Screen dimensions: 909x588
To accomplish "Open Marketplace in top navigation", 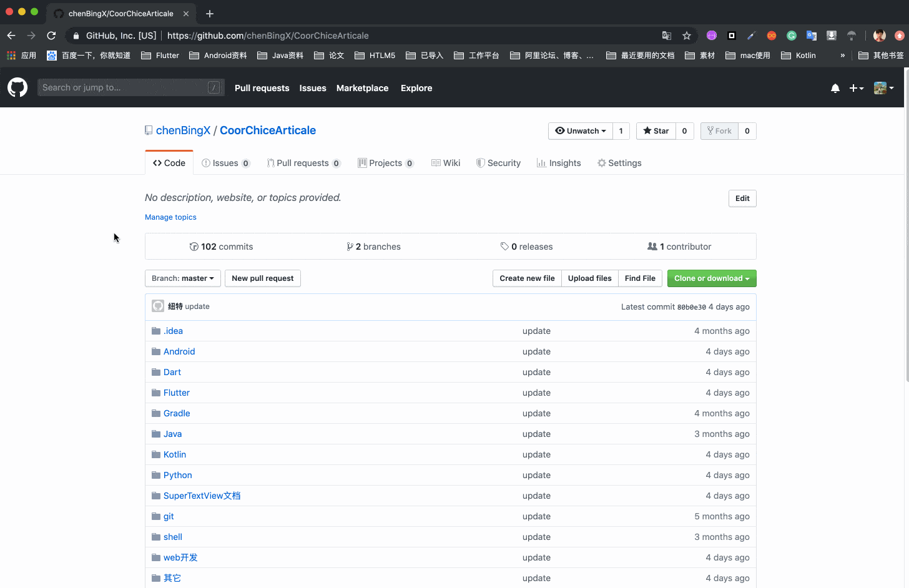I will pyautogui.click(x=363, y=88).
